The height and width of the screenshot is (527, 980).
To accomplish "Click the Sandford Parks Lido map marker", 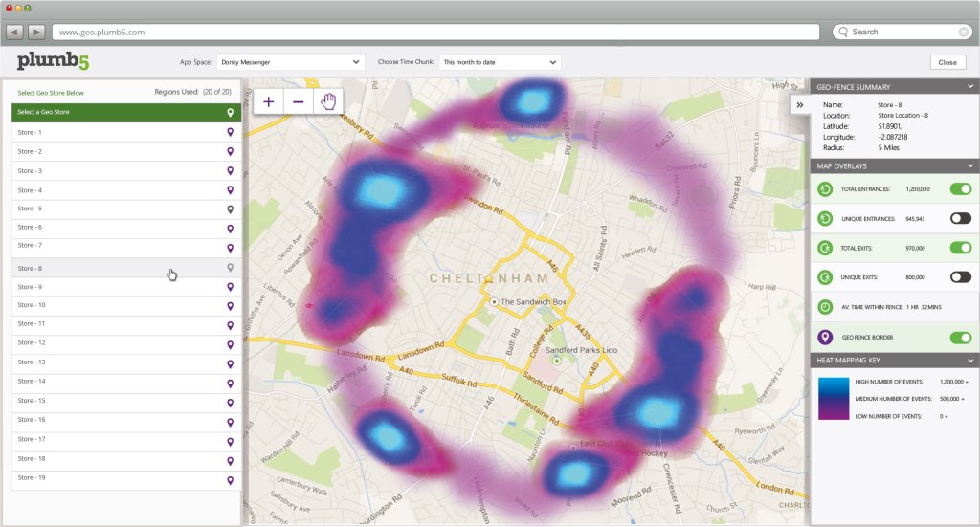I will click(557, 361).
